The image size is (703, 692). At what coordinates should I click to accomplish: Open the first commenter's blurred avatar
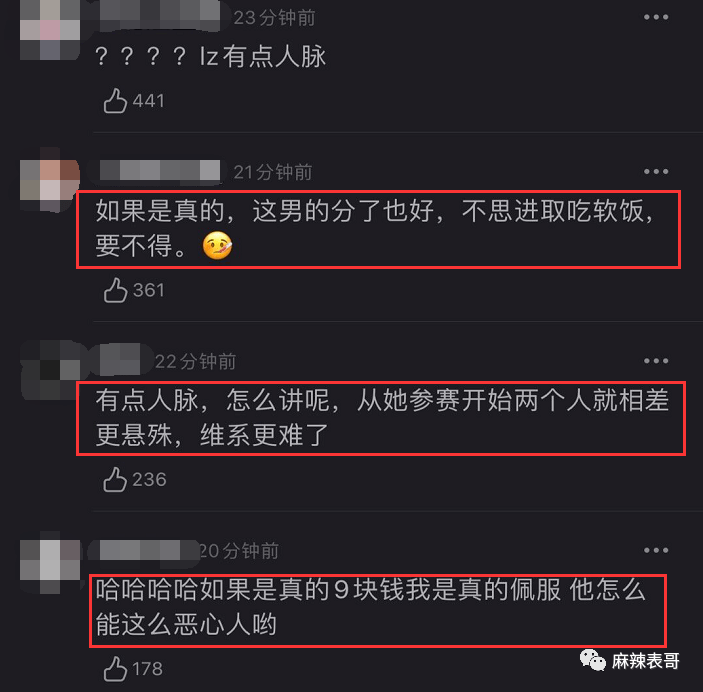pyautogui.click(x=50, y=30)
